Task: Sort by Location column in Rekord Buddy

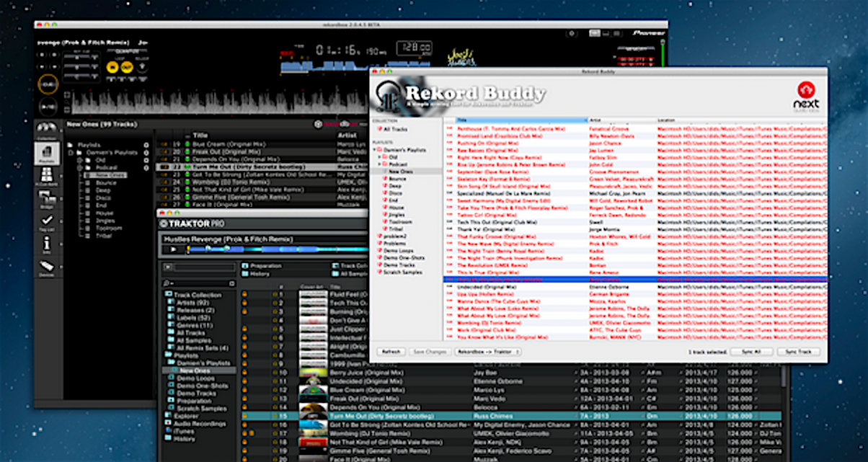Action: 740,120
